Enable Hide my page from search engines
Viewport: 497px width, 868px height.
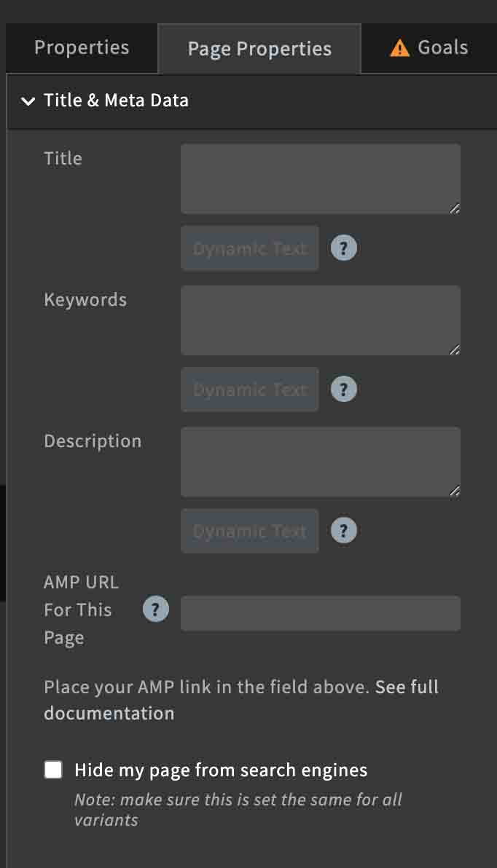coord(53,770)
